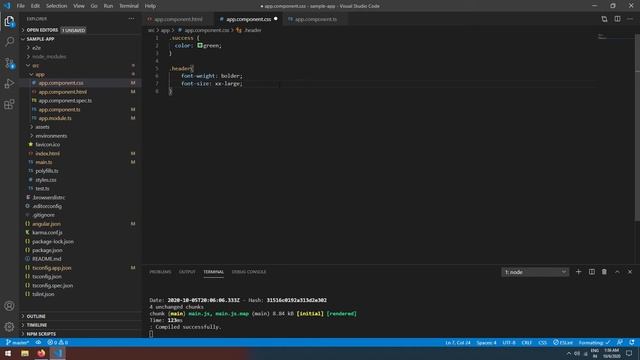Image resolution: width=640 pixels, height=360 pixels.
Task: Expand the e2e folder
Action: 80,48
